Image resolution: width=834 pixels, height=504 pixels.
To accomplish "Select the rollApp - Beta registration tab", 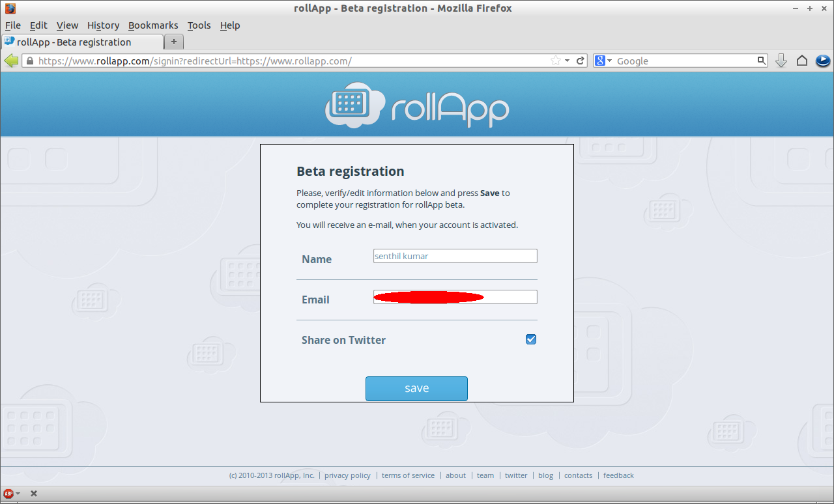I will tap(82, 42).
